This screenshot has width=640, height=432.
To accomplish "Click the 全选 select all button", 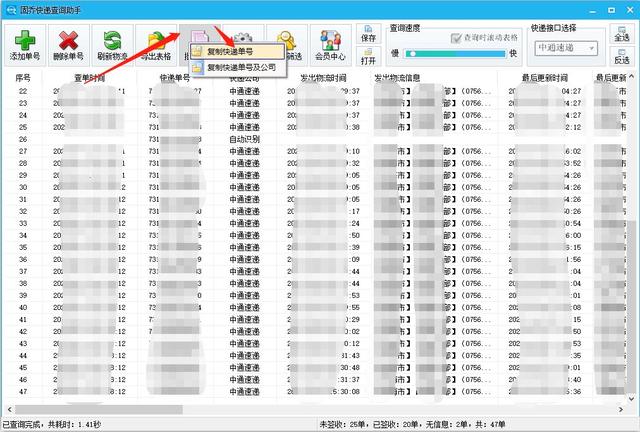I will pyautogui.click(x=620, y=37).
